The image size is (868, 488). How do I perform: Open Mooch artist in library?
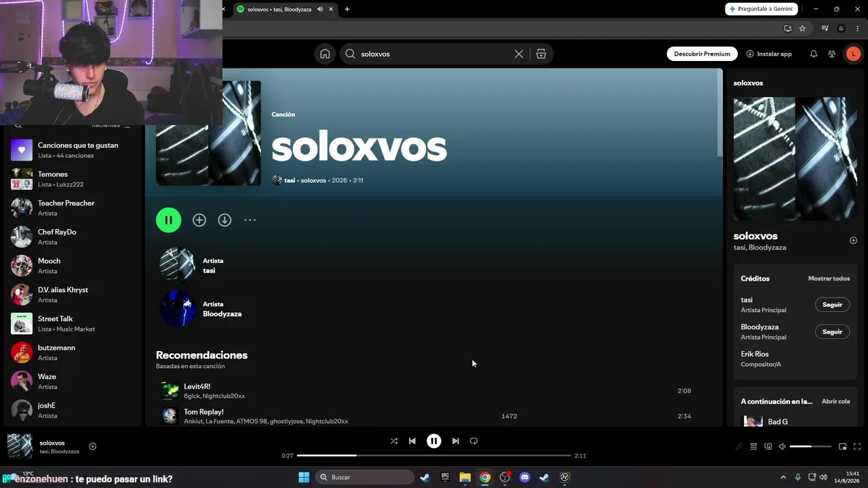pyautogui.click(x=71, y=266)
